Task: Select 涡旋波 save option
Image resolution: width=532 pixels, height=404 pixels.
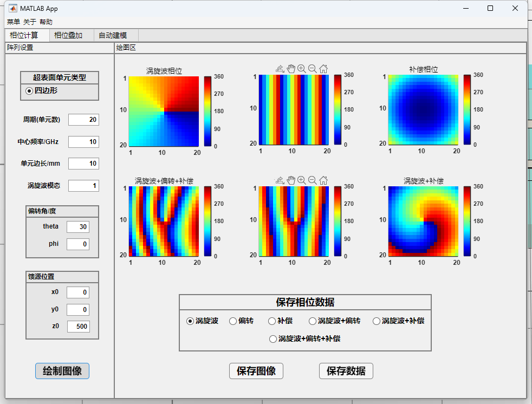Action: tap(190, 321)
